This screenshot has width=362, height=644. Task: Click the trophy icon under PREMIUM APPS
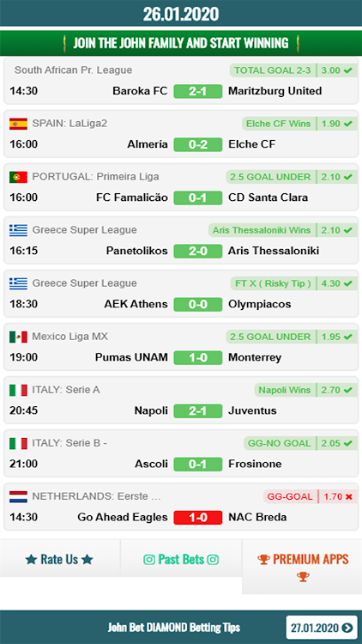click(x=303, y=577)
